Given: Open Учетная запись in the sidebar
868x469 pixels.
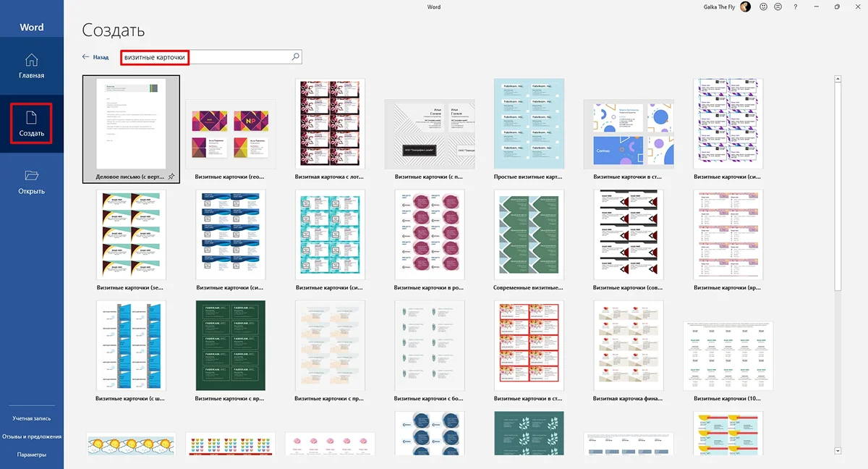Looking at the screenshot, I should [x=31, y=418].
